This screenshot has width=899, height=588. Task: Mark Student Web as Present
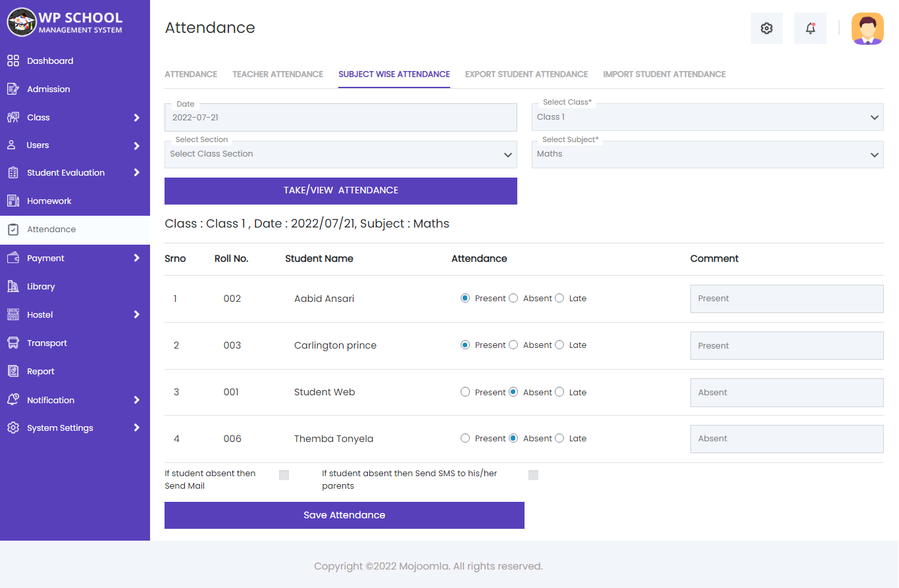[x=465, y=392]
